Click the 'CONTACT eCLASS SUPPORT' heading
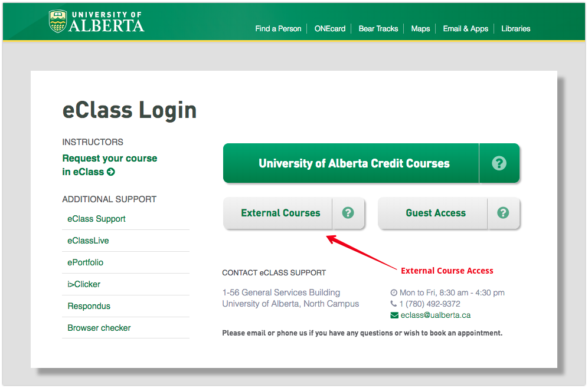This screenshot has height=388, width=588. pos(274,272)
